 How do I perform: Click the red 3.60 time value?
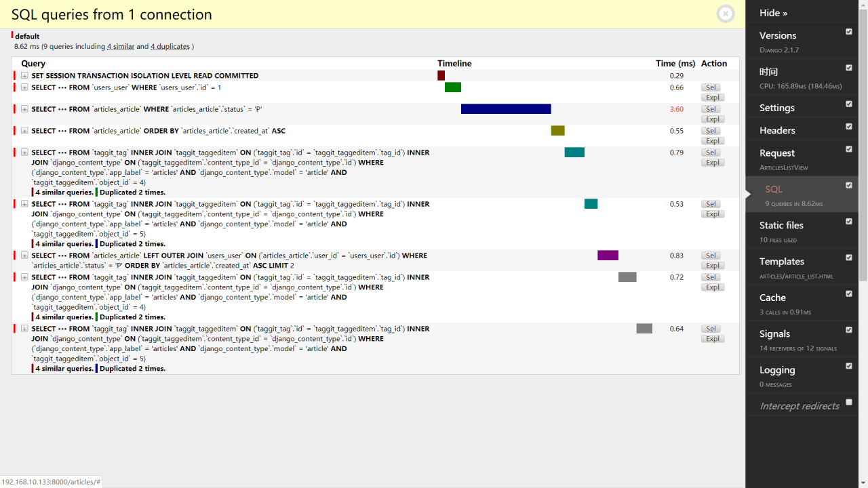click(x=676, y=109)
